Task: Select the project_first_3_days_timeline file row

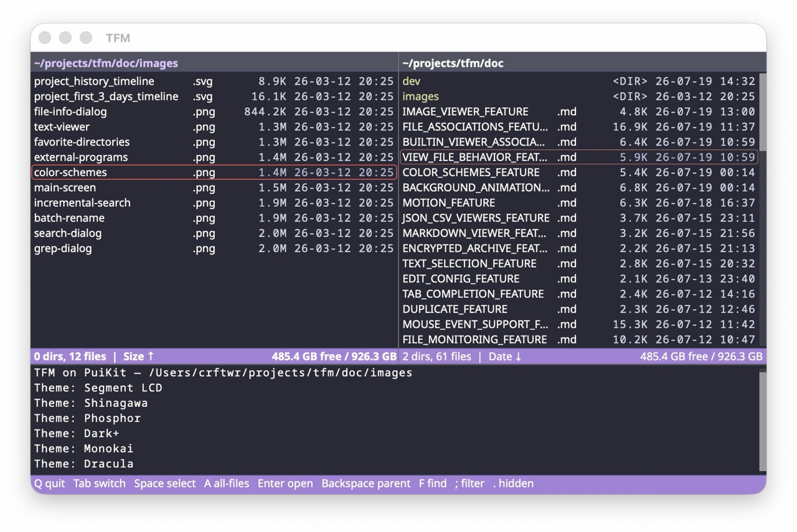Action: coord(214,96)
